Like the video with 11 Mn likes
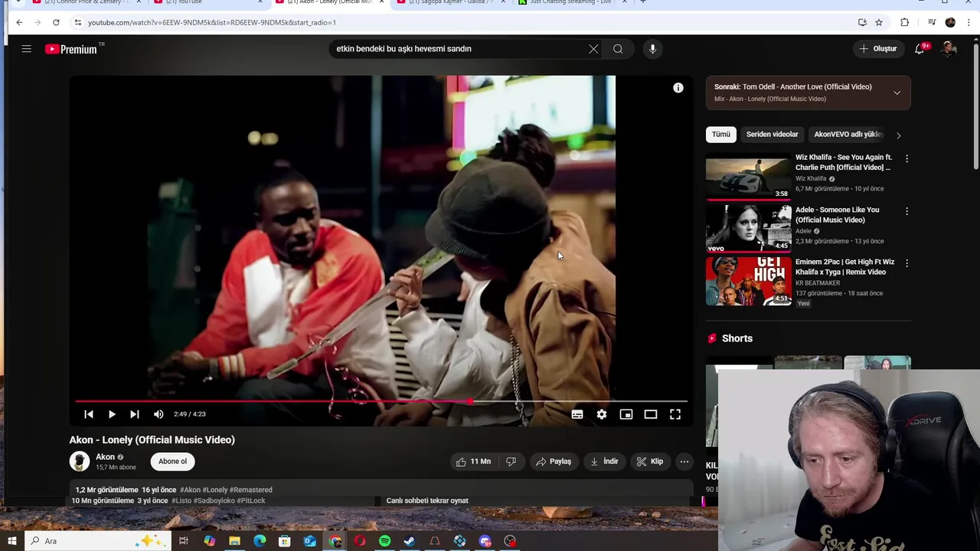Viewport: 980px width, 551px height. coord(473,461)
